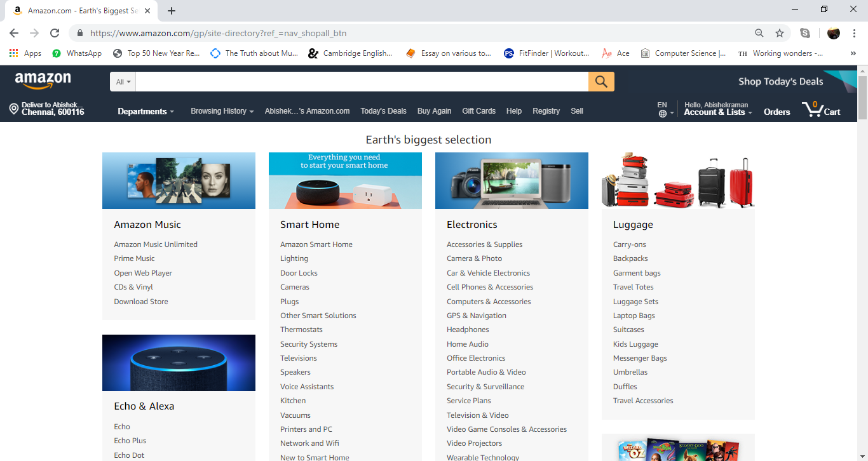Open Door Locks link
Image resolution: width=868 pixels, height=461 pixels.
tap(299, 273)
